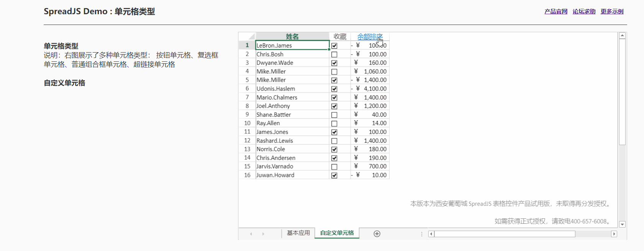Select the Dwyane.Wade name cell
The image size is (644, 251).
(x=292, y=63)
